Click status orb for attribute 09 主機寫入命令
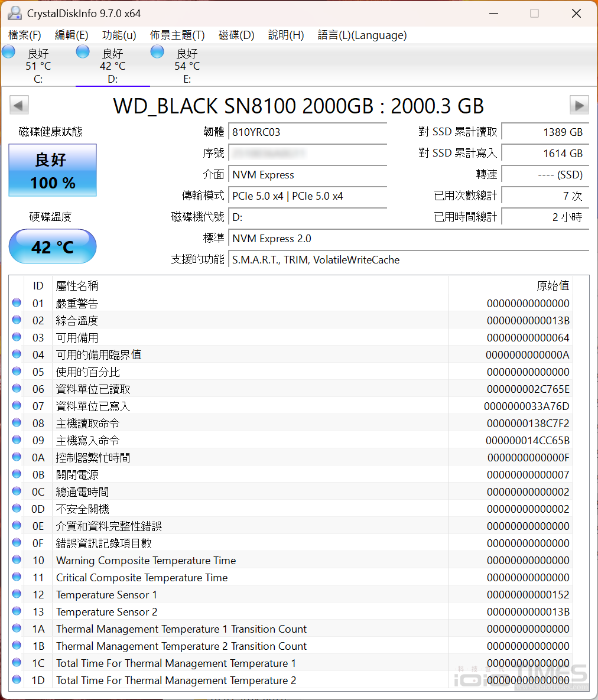This screenshot has width=598, height=700. point(17,439)
